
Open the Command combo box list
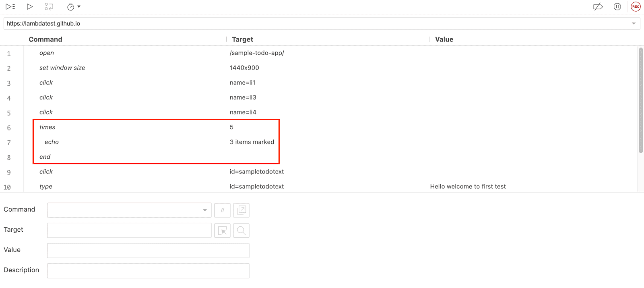tap(205, 210)
